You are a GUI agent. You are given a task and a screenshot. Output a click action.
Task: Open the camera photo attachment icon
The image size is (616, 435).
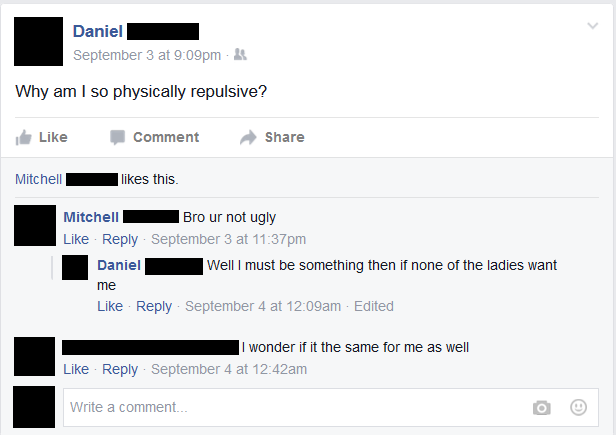pyautogui.click(x=542, y=407)
